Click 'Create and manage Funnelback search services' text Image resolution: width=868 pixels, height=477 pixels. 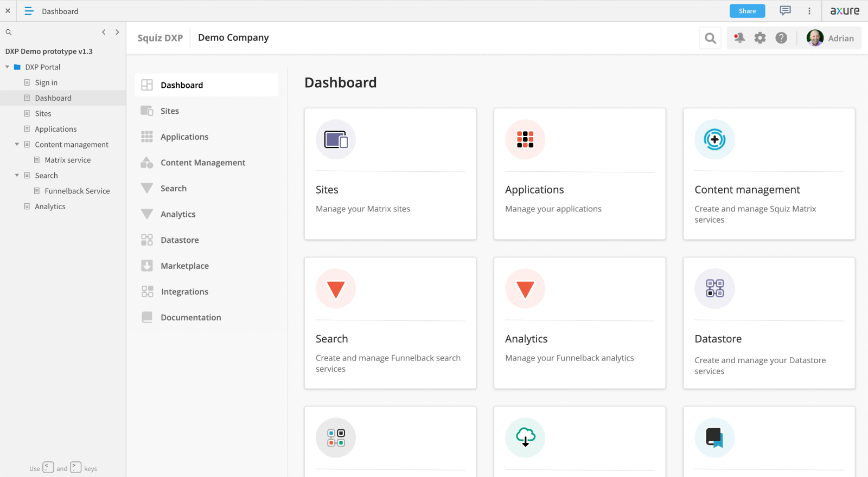pos(388,363)
